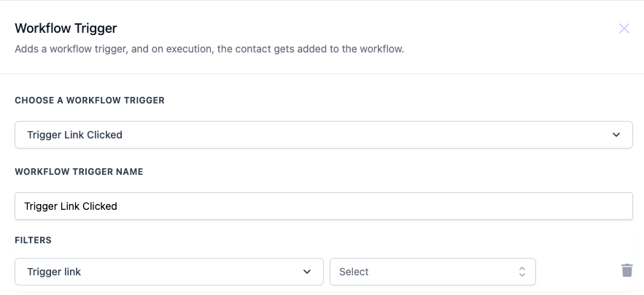Image resolution: width=644 pixels, height=295 pixels.
Task: Click the chevron arrow beside Trigger link filter
Action: pyautogui.click(x=307, y=272)
